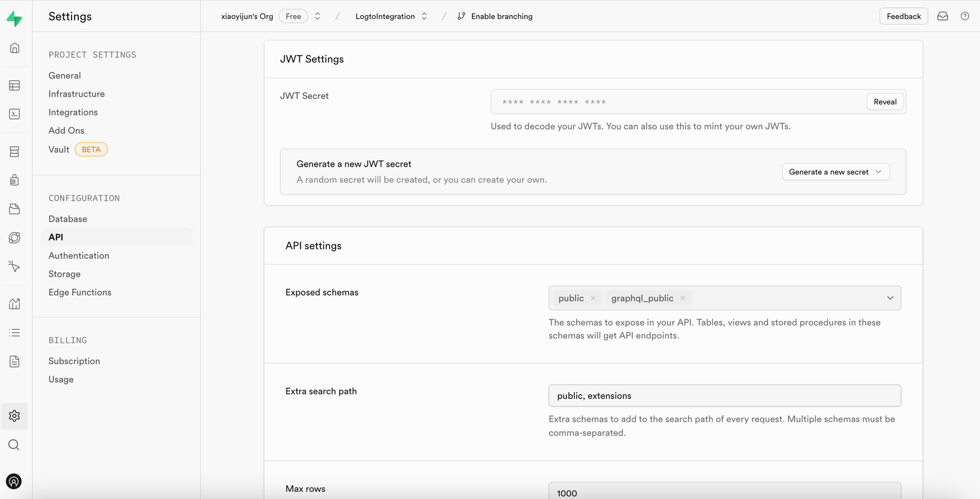Remove the public schema tag
This screenshot has height=499, width=980.
(593, 298)
